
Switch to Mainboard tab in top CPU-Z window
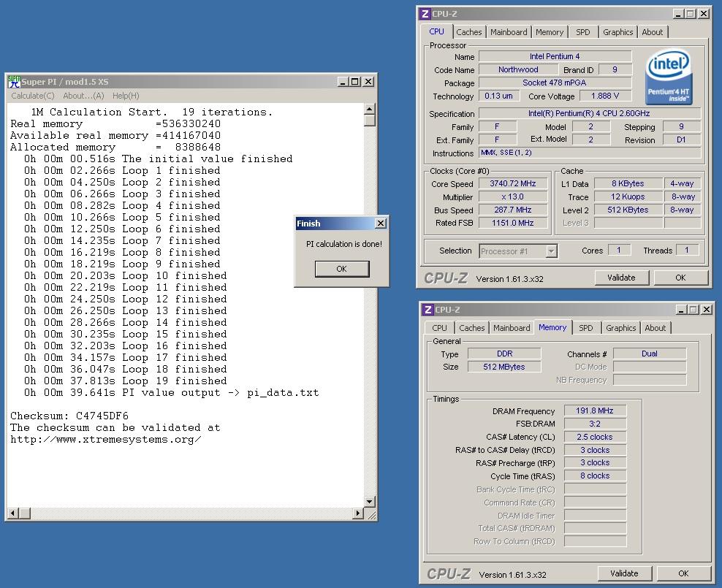point(509,32)
